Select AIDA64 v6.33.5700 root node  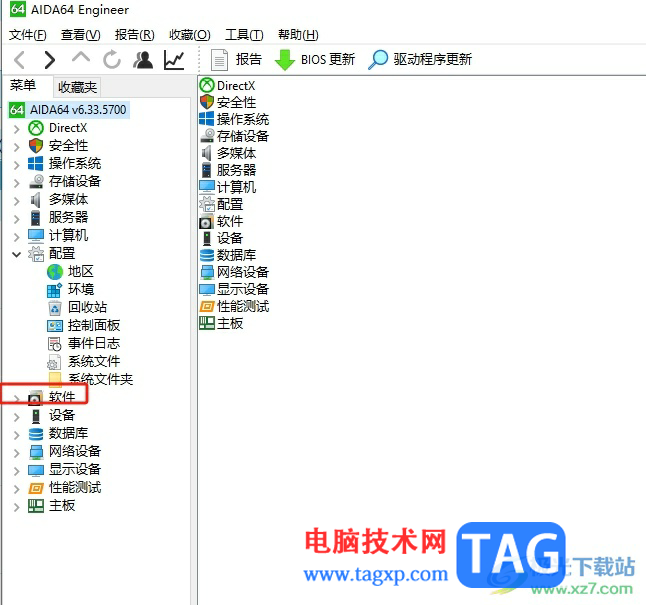69,110
